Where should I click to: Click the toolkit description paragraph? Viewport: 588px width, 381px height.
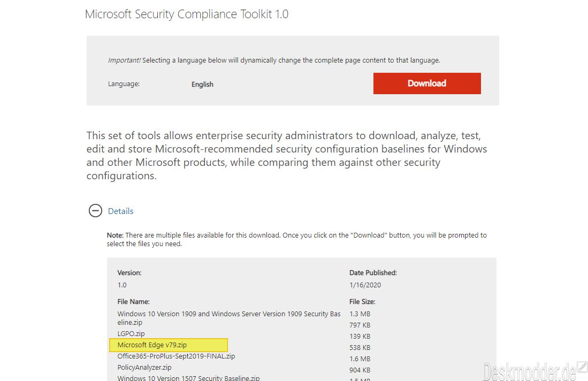pos(286,156)
